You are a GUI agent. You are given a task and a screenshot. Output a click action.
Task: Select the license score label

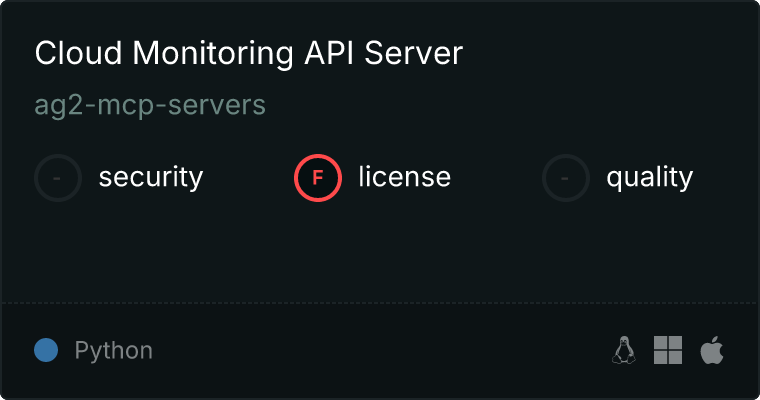[x=404, y=178]
